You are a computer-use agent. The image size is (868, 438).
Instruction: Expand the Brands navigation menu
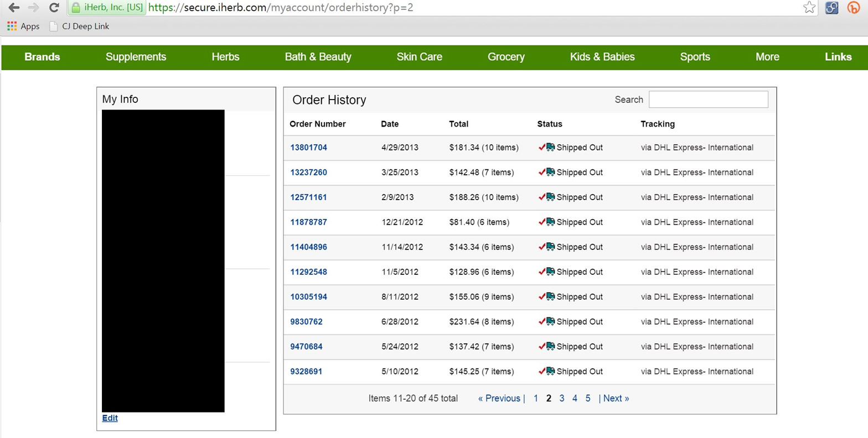pyautogui.click(x=42, y=57)
